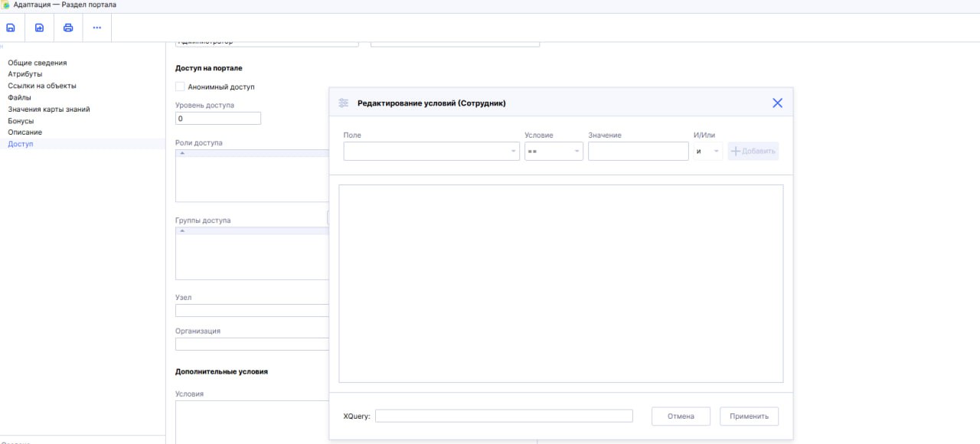The height and width of the screenshot is (444, 980).
Task: Click the Save icon in the toolbar
Action: [x=11, y=28]
